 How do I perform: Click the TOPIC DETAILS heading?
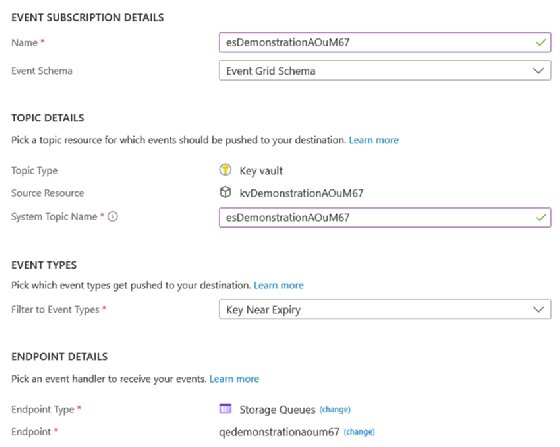tap(48, 118)
